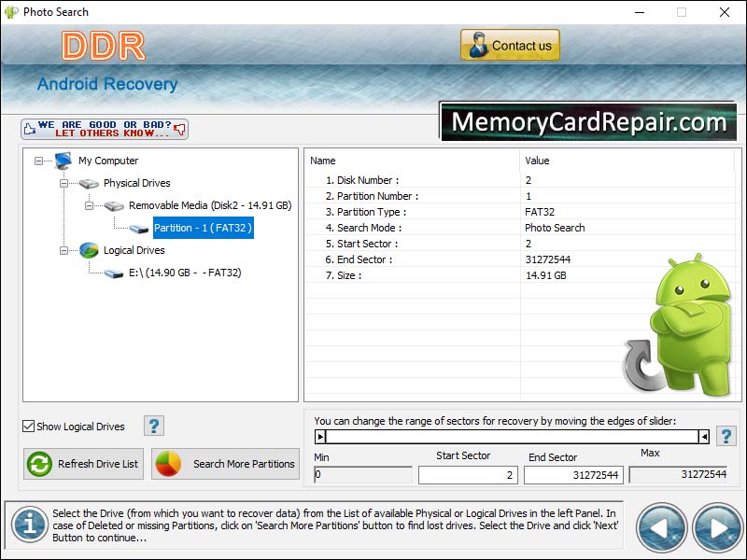Close the Photo Search window

pyautogui.click(x=725, y=12)
